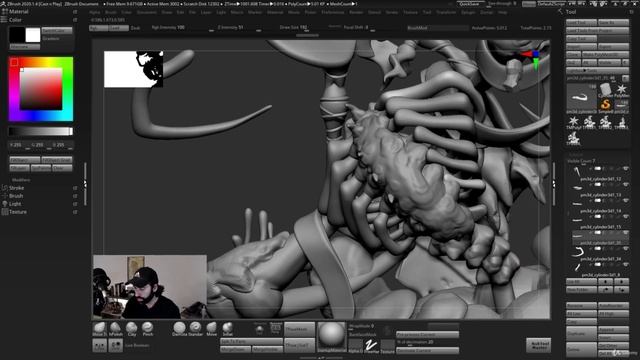Open the Document menu
Viewport: 640px width, 360px height.
(x=147, y=12)
